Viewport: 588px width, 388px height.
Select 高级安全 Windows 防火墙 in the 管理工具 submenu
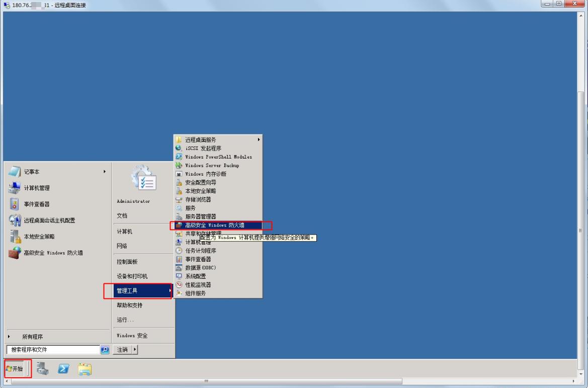pyautogui.click(x=218, y=225)
